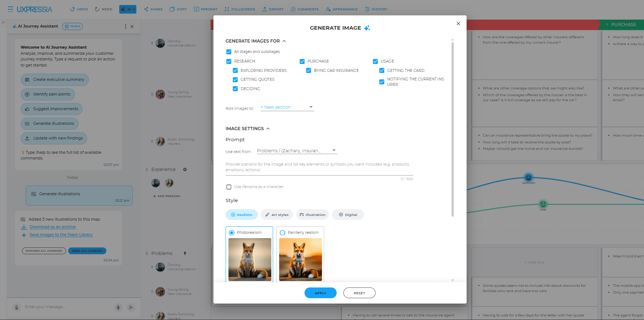Viewport: 644px width, 320px height.
Task: Uncheck Deciding substage
Action: (235, 89)
